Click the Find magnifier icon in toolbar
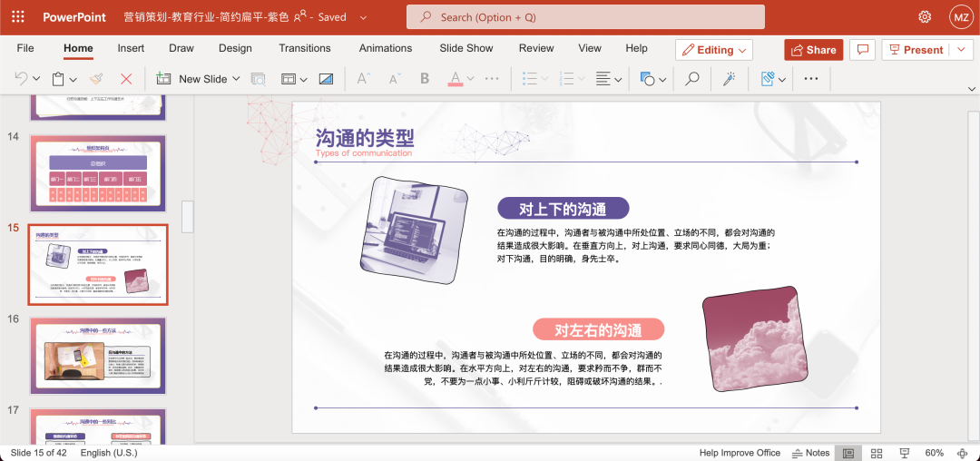This screenshot has height=461, width=980. point(691,79)
